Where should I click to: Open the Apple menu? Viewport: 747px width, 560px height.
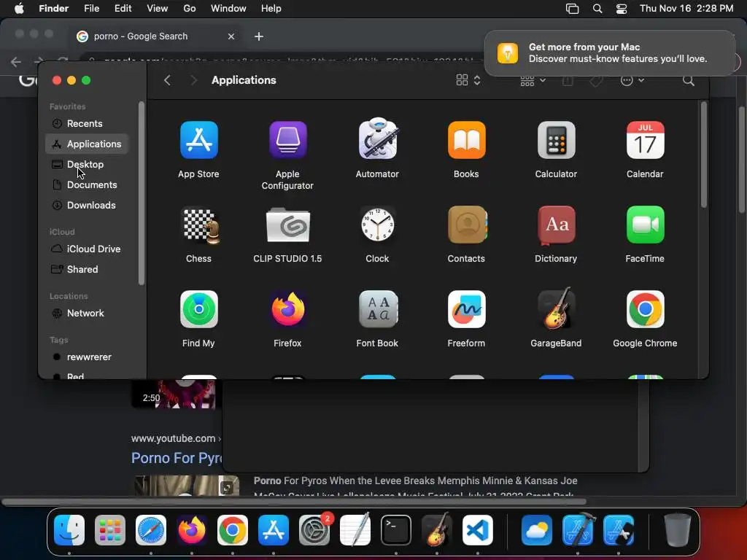coord(19,9)
